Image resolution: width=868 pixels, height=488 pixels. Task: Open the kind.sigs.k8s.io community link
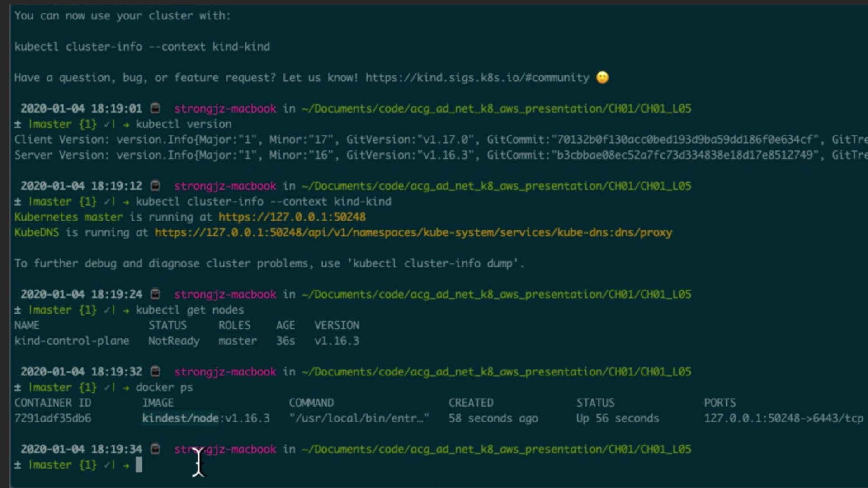pos(477,78)
